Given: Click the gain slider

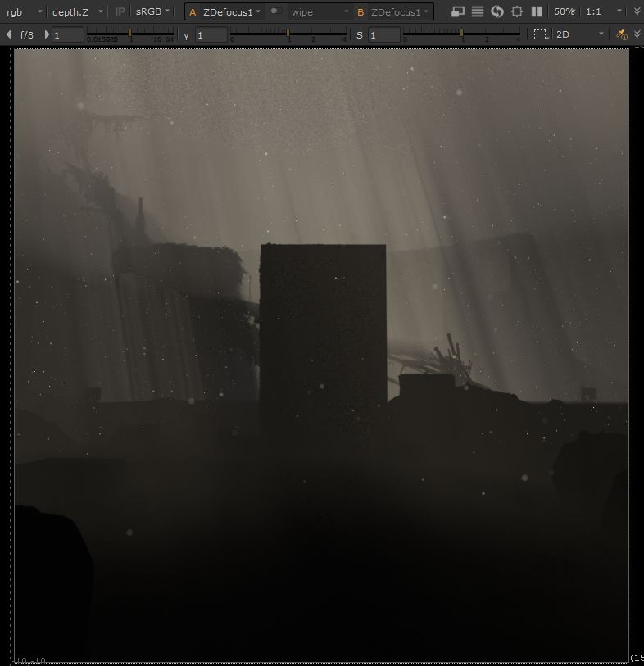Looking at the screenshot, I should point(129,34).
